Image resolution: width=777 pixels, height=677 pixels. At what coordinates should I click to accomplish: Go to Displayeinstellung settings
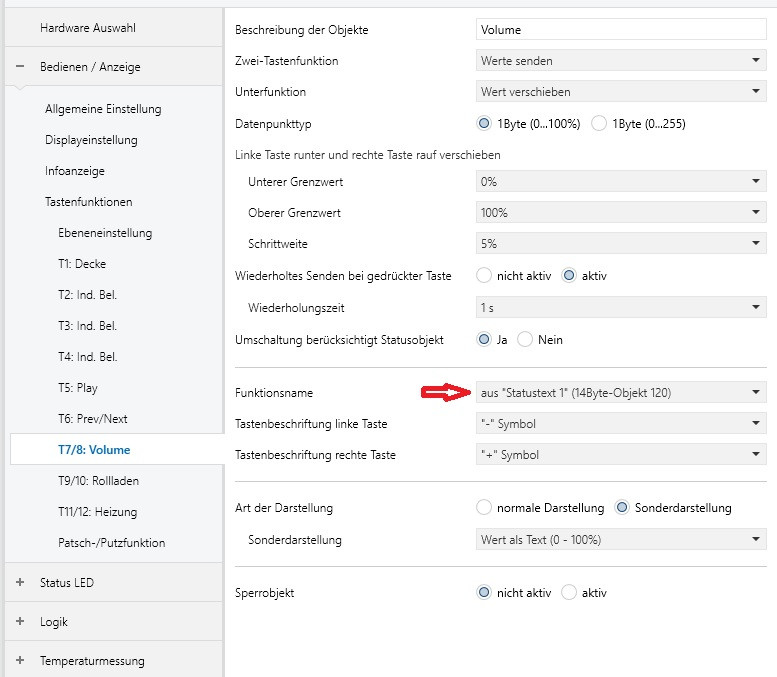point(91,140)
